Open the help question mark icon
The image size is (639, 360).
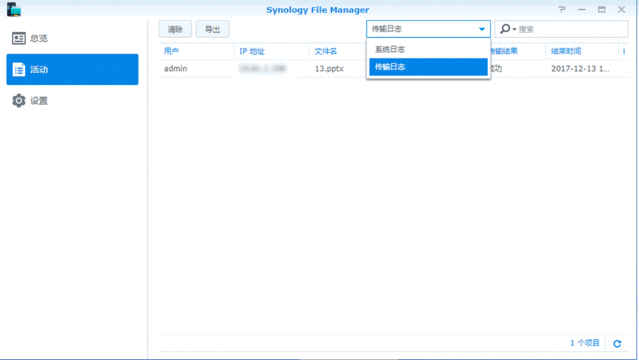tap(562, 9)
